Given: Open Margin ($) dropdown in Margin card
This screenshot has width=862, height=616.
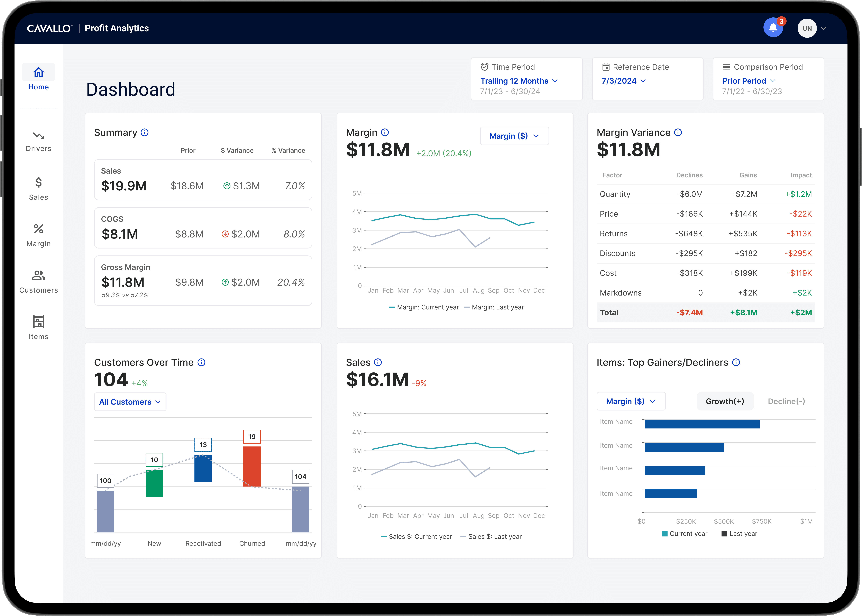Looking at the screenshot, I should [x=514, y=136].
